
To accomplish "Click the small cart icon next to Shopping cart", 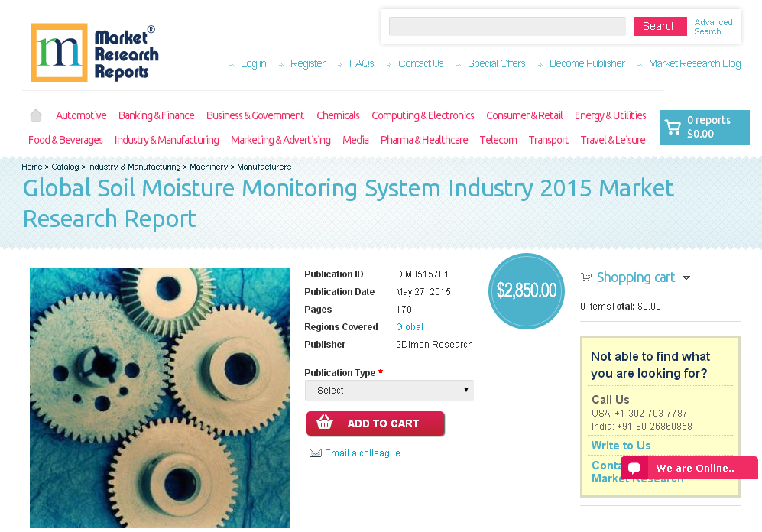I will 586,277.
